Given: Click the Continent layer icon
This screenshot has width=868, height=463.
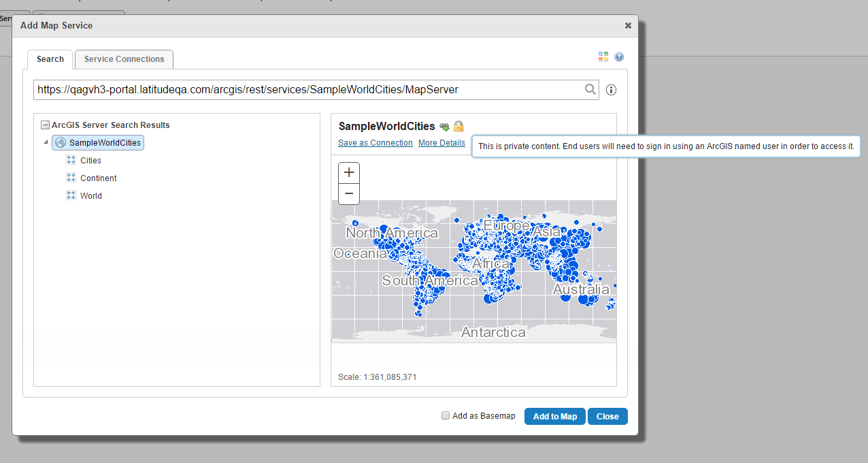Looking at the screenshot, I should (71, 178).
